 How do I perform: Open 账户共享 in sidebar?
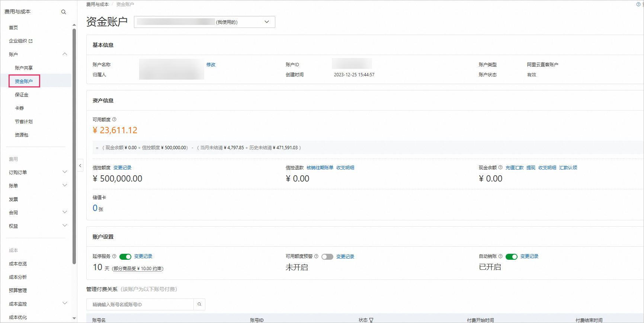click(x=24, y=68)
